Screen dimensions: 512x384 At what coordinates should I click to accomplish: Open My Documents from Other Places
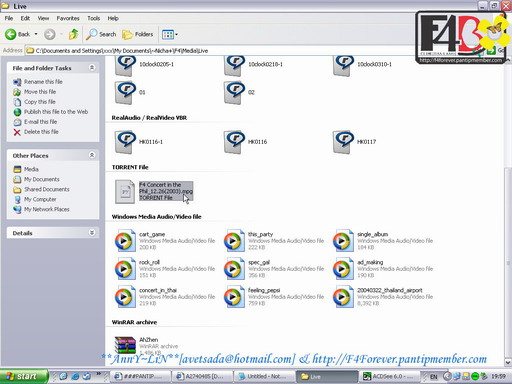[41, 179]
